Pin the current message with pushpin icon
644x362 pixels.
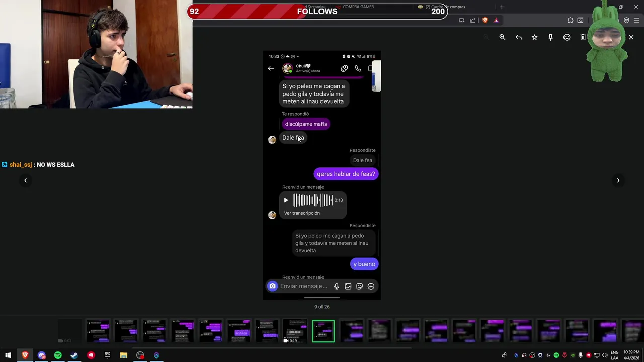(x=551, y=37)
